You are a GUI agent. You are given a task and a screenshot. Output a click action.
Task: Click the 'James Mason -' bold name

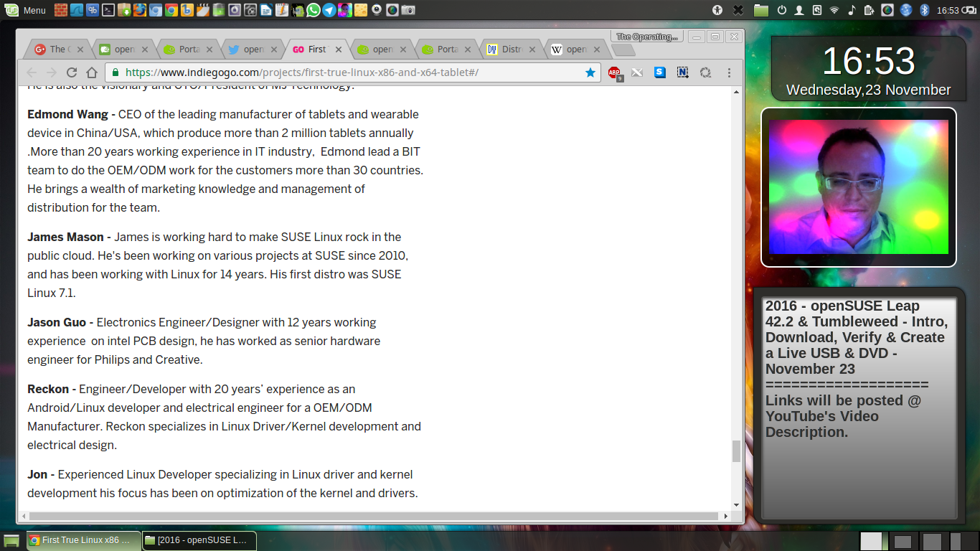(x=70, y=237)
